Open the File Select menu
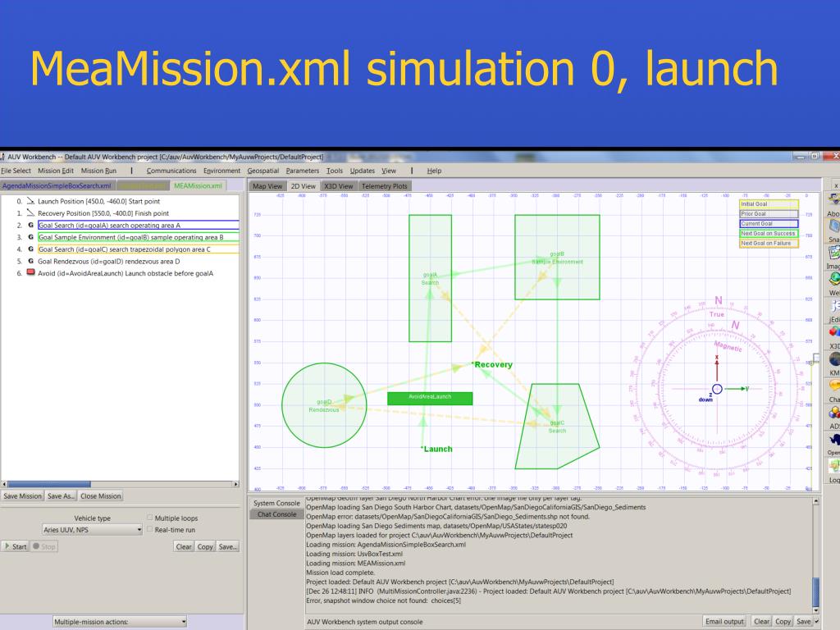840x630 pixels. click(x=16, y=171)
